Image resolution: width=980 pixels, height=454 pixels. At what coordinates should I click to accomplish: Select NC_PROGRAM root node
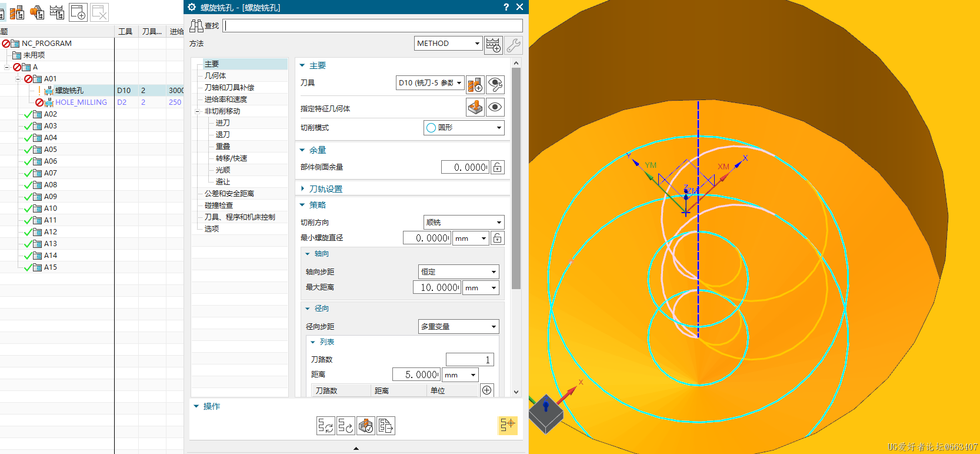(46, 44)
